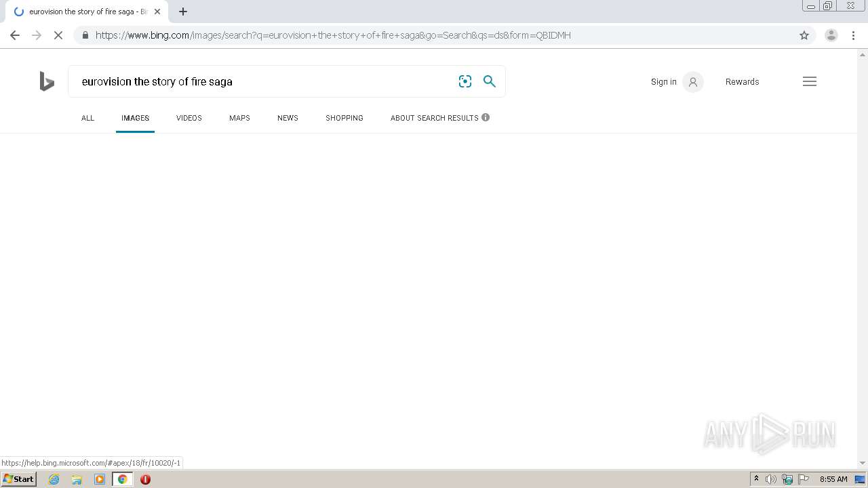868x488 pixels.
Task: Click the red antivirus taskbar icon
Action: pos(145,479)
